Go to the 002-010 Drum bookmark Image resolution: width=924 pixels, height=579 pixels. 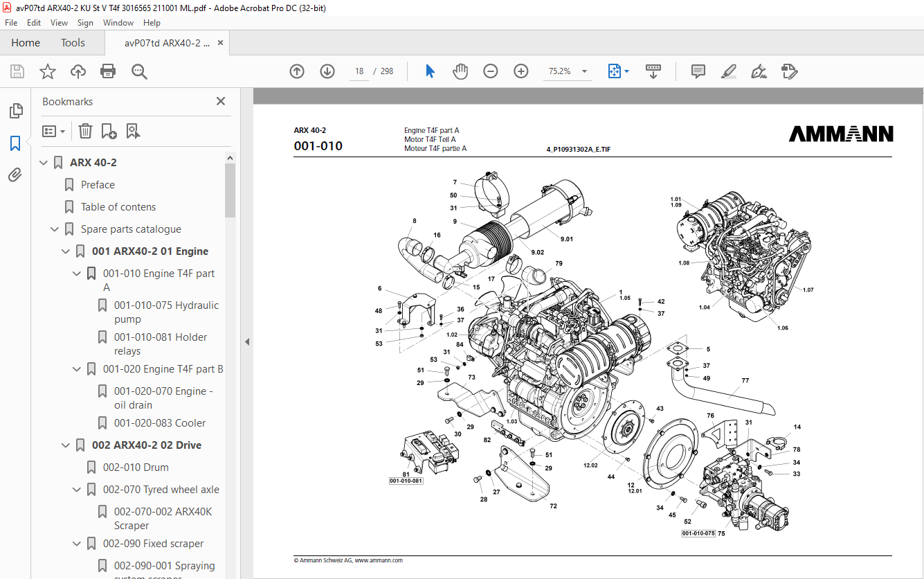[x=136, y=467]
